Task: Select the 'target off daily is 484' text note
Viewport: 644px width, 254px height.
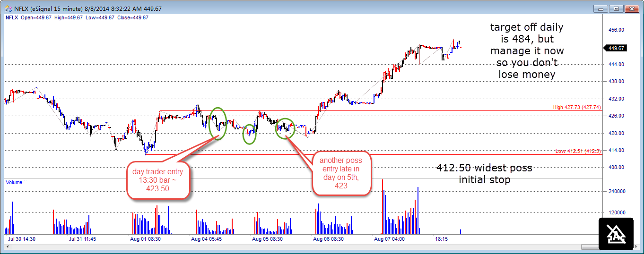Action: pyautogui.click(x=527, y=51)
